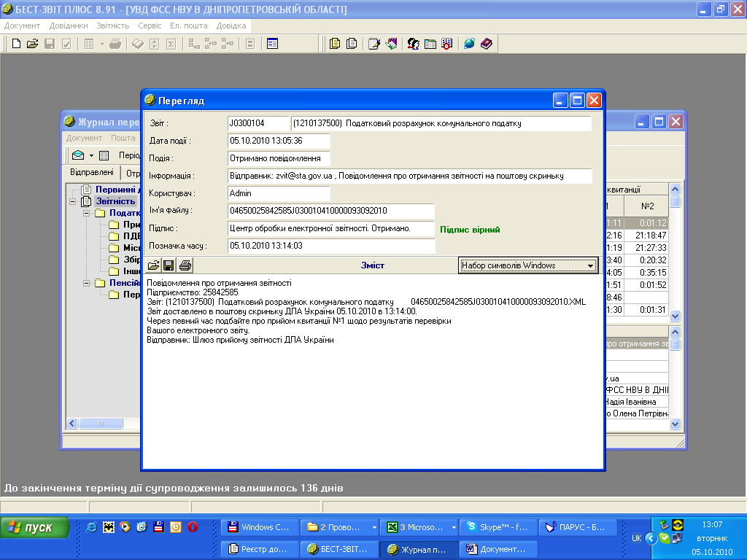Viewport: 747px width, 560px height.
Task: Open the Пошта menu in the Журнал window
Action: click(123, 138)
